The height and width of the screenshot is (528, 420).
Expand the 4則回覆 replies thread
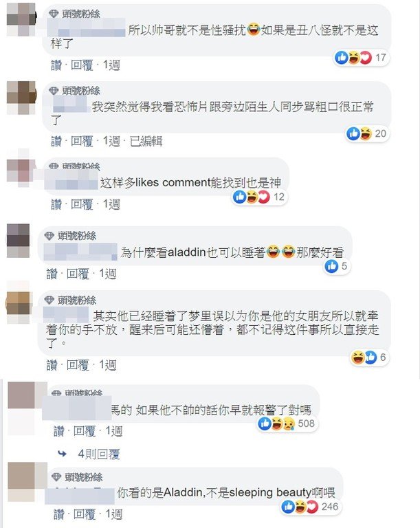click(99, 454)
